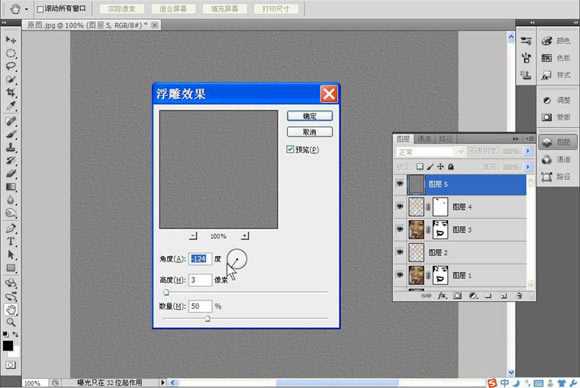Select the Crop tool
This screenshot has height=388, width=580.
[x=11, y=92]
